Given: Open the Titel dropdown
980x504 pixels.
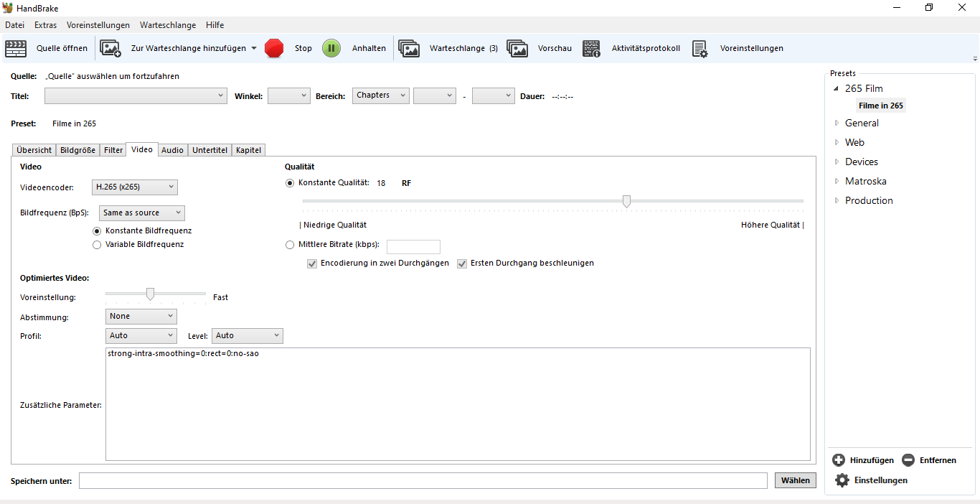Looking at the screenshot, I should pos(136,95).
